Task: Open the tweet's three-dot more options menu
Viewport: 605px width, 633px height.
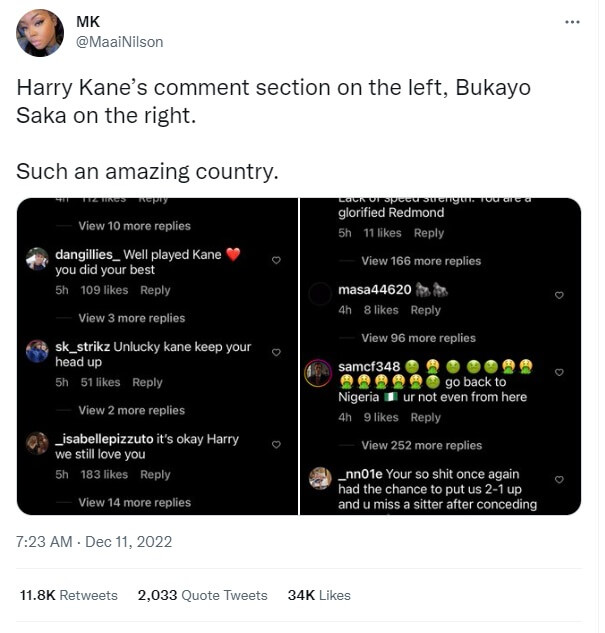Action: tap(572, 21)
